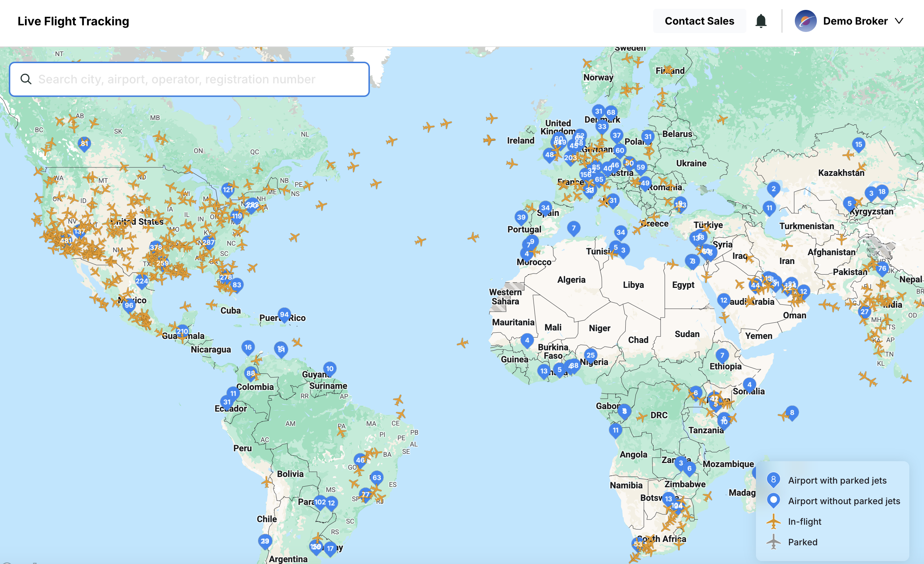Select airport marker 88 in Colombia
924x564 pixels.
[x=251, y=374]
